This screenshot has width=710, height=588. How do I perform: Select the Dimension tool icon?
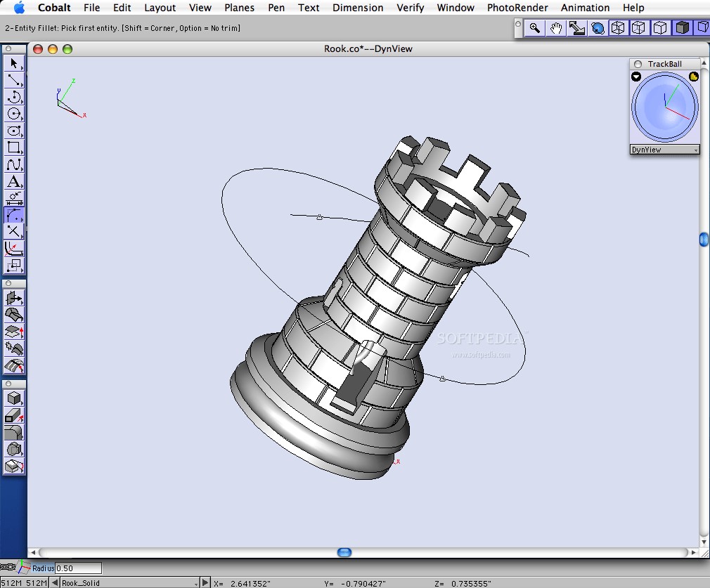click(x=14, y=199)
